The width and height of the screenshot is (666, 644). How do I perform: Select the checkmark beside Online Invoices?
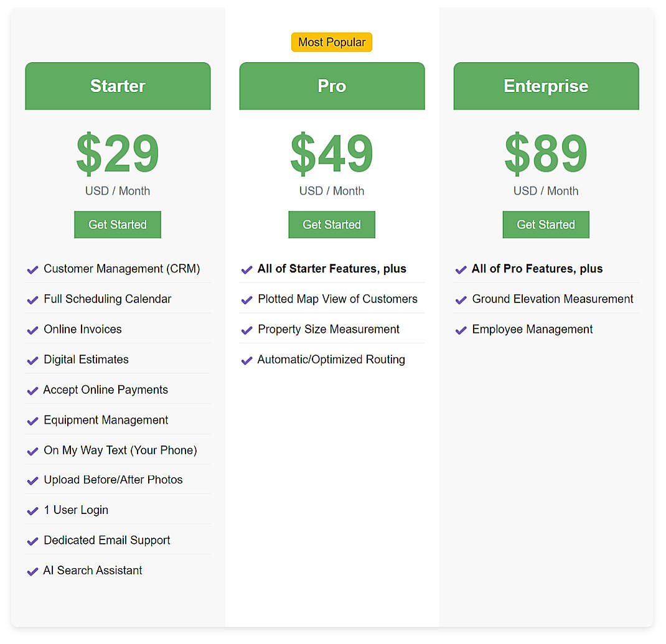pyautogui.click(x=32, y=330)
